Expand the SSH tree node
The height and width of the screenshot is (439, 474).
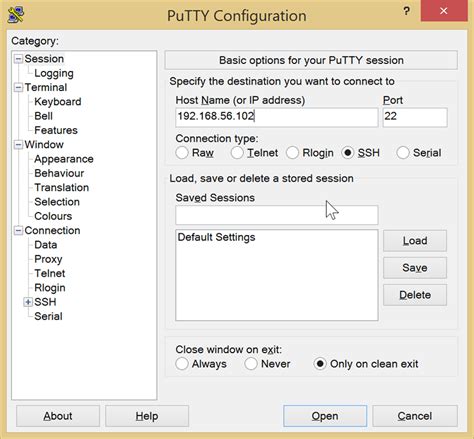coord(28,302)
